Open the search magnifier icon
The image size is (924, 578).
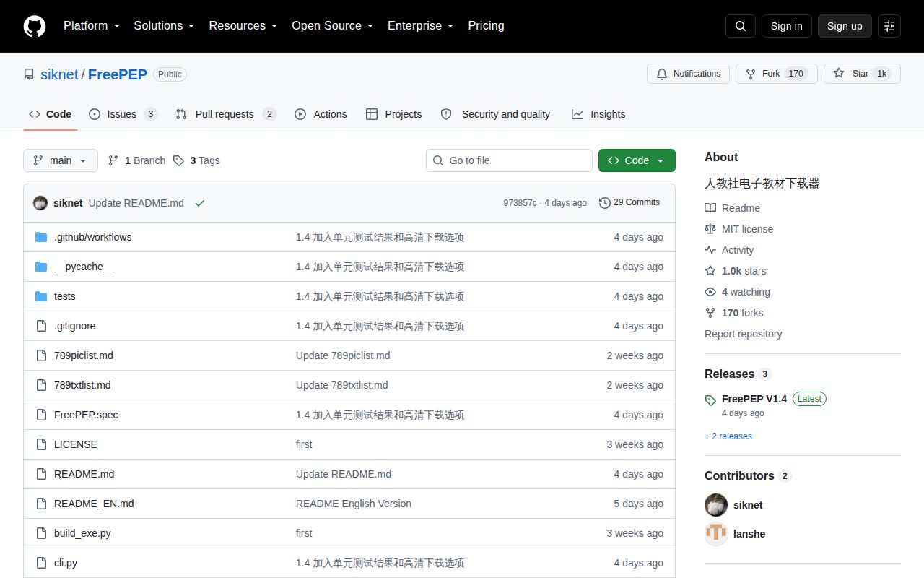(741, 26)
